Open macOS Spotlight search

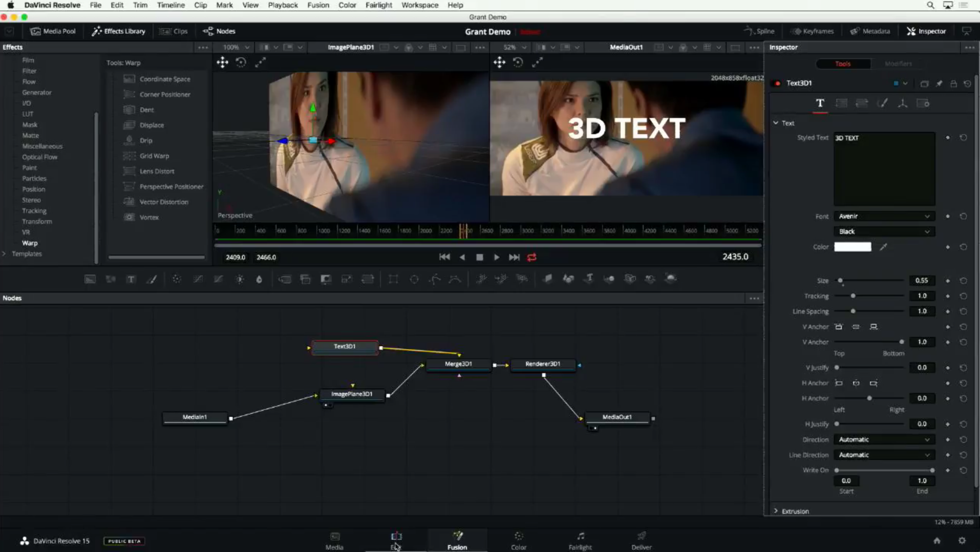pyautogui.click(x=930, y=5)
